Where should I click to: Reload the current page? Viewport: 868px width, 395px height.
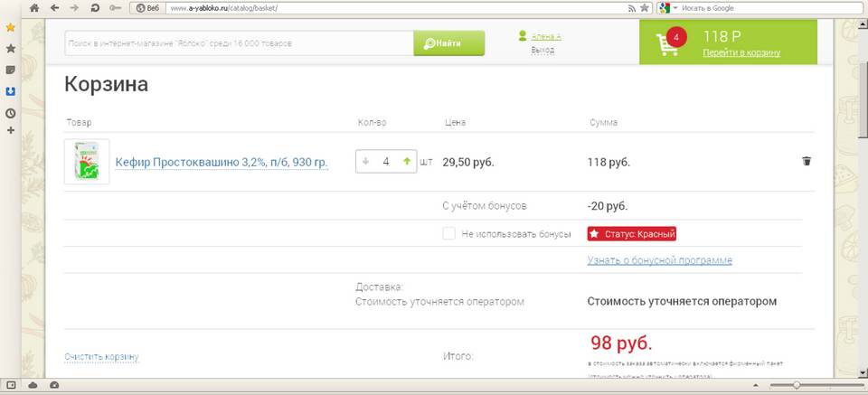[x=95, y=8]
